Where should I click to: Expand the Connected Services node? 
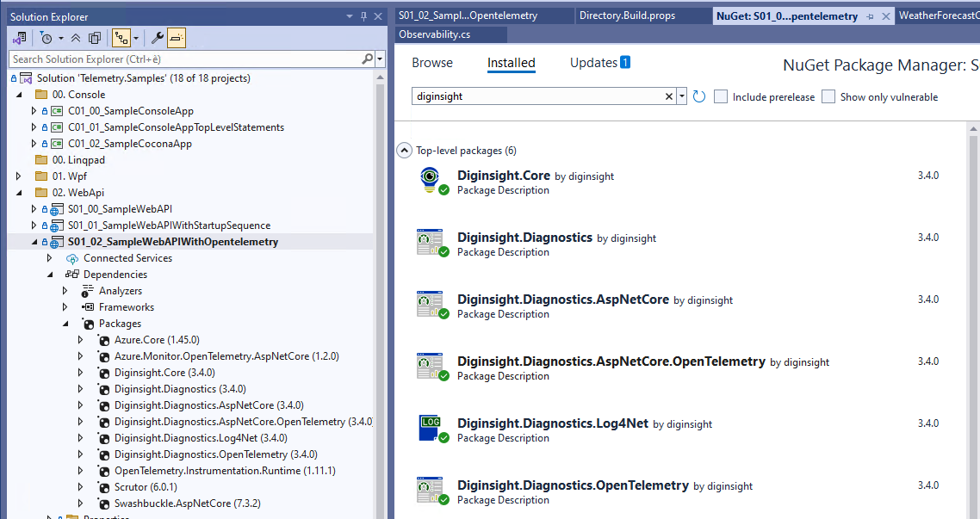[x=50, y=258]
